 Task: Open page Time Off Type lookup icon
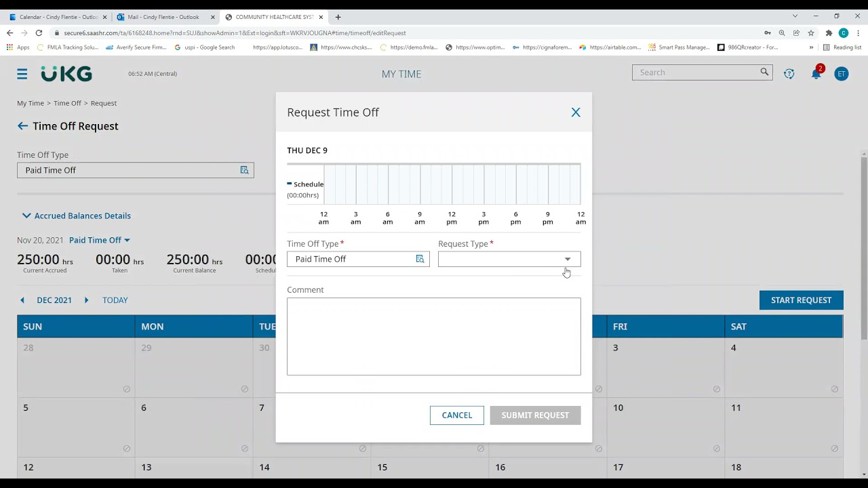[244, 170]
